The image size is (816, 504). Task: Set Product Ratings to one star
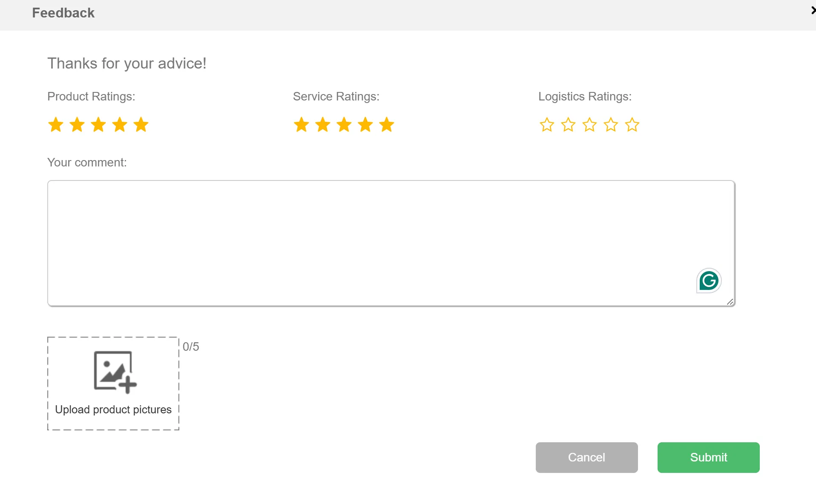(56, 125)
